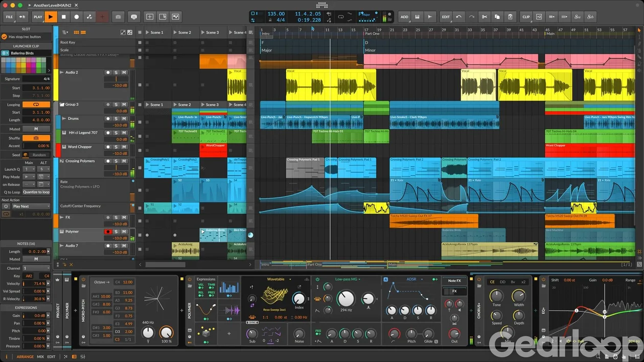Click the add scene plus-box icon
The height and width of the screenshot is (362, 644).
click(150, 17)
